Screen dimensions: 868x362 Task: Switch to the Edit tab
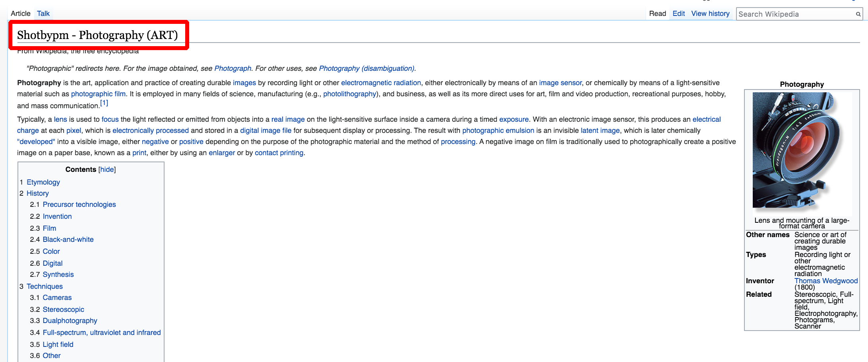[678, 14]
